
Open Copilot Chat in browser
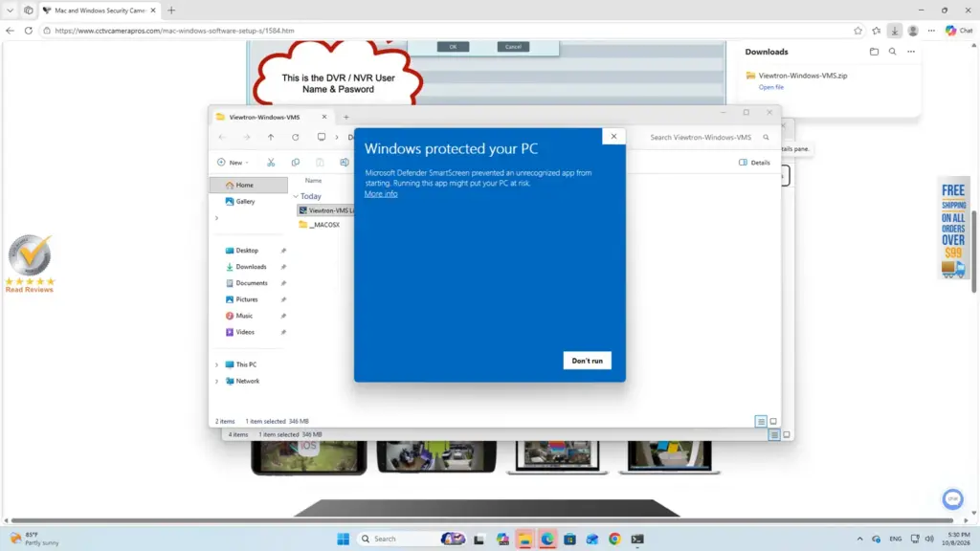[x=959, y=31]
